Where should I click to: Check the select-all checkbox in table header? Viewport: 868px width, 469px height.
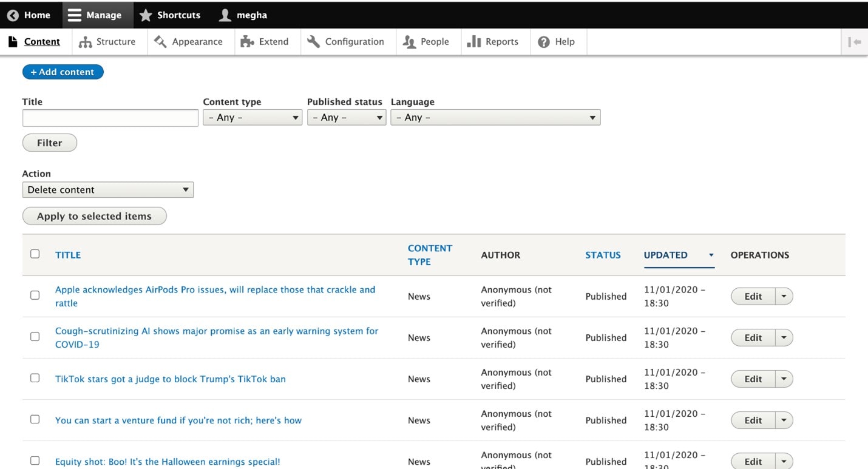[35, 254]
